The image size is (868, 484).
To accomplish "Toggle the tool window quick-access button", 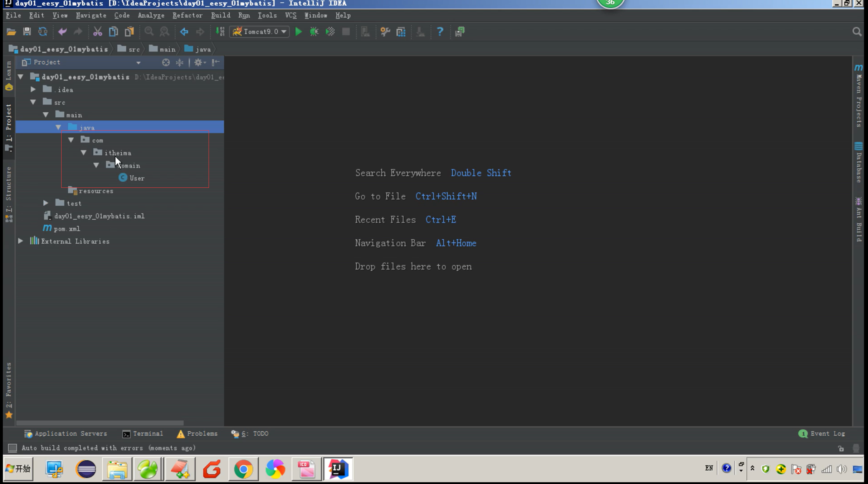I will click(x=12, y=448).
